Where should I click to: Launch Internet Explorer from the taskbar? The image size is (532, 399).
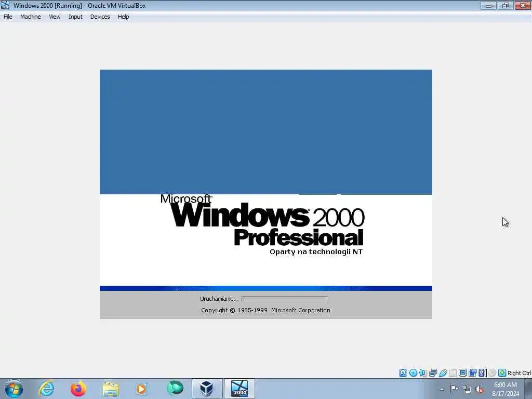(x=46, y=389)
